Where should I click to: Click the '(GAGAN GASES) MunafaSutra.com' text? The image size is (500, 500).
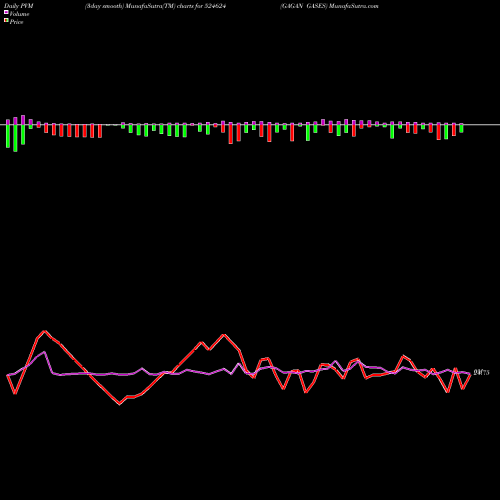(329, 6)
